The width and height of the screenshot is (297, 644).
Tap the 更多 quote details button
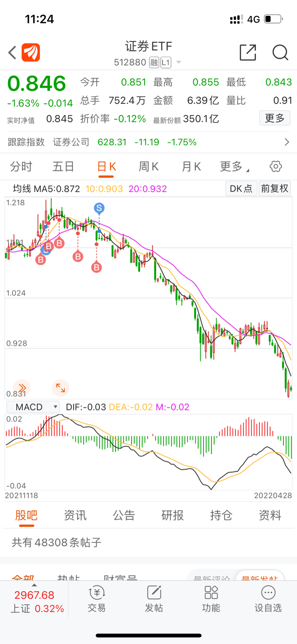tap(275, 118)
